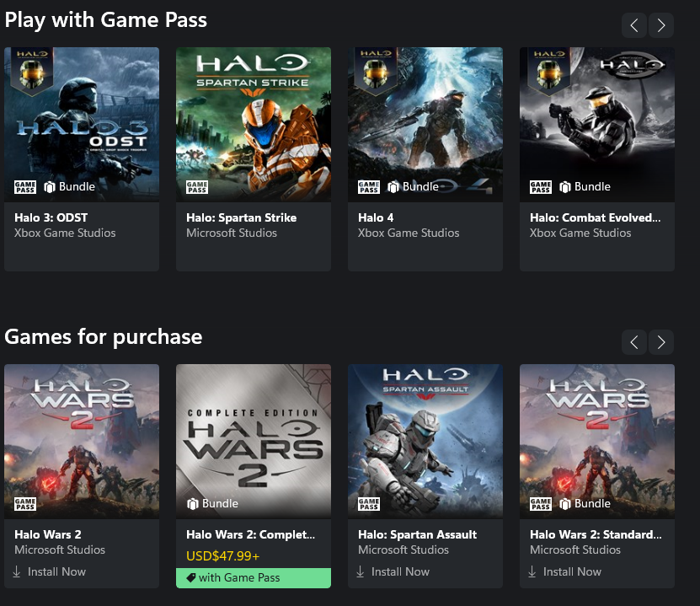Click Game Pass badge on Halo Wars 2: Standard card

pos(541,504)
